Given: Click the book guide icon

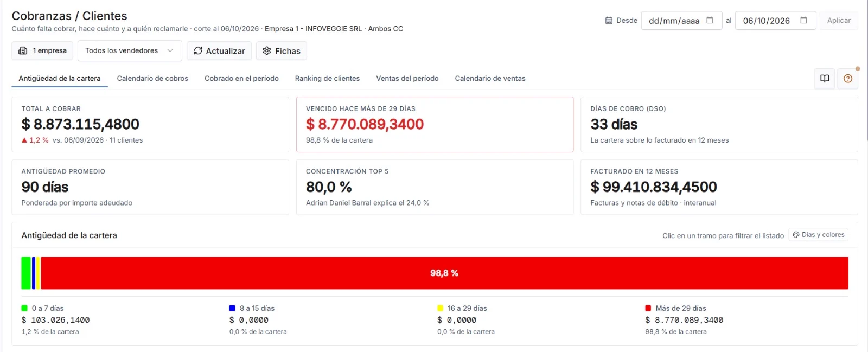Looking at the screenshot, I should click(825, 79).
